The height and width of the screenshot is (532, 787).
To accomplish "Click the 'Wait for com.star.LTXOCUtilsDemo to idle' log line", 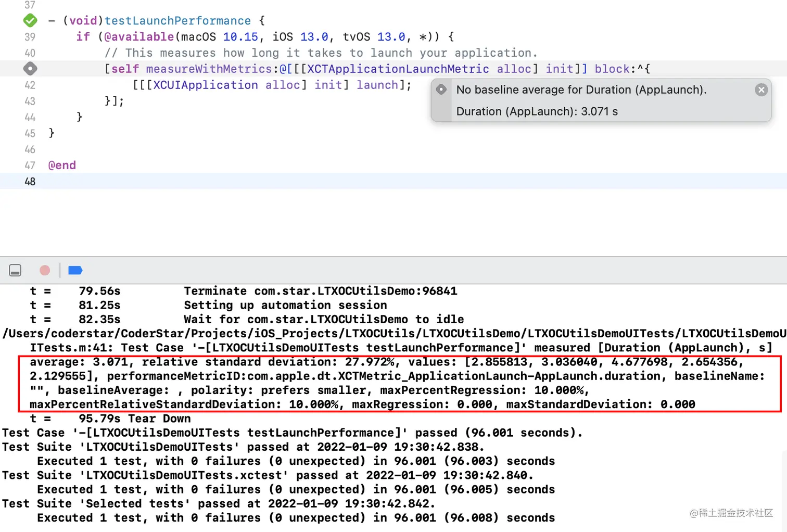I will point(324,319).
